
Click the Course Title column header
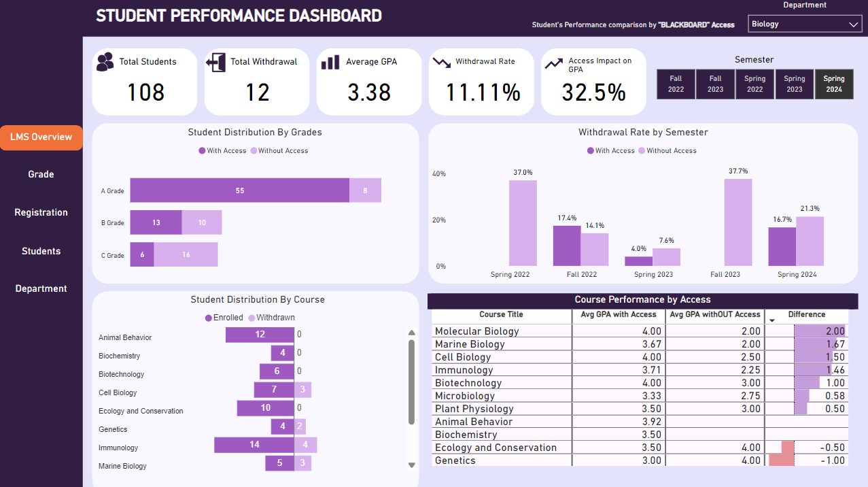[502, 315]
